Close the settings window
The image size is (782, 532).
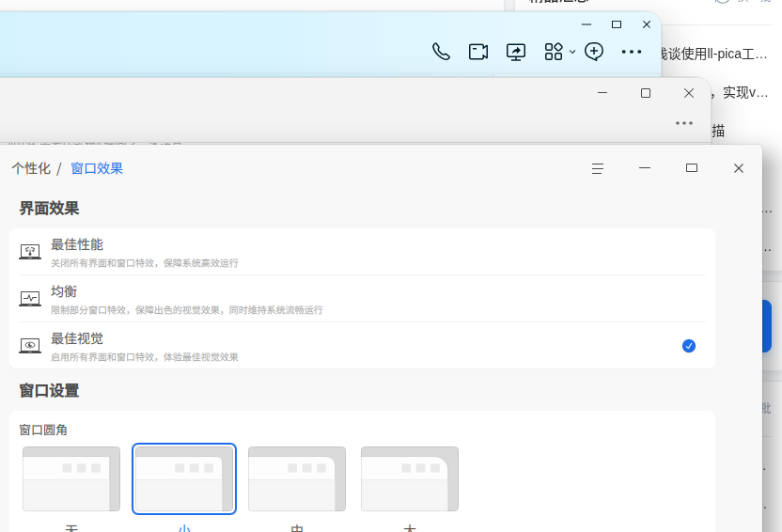pyautogui.click(x=739, y=168)
